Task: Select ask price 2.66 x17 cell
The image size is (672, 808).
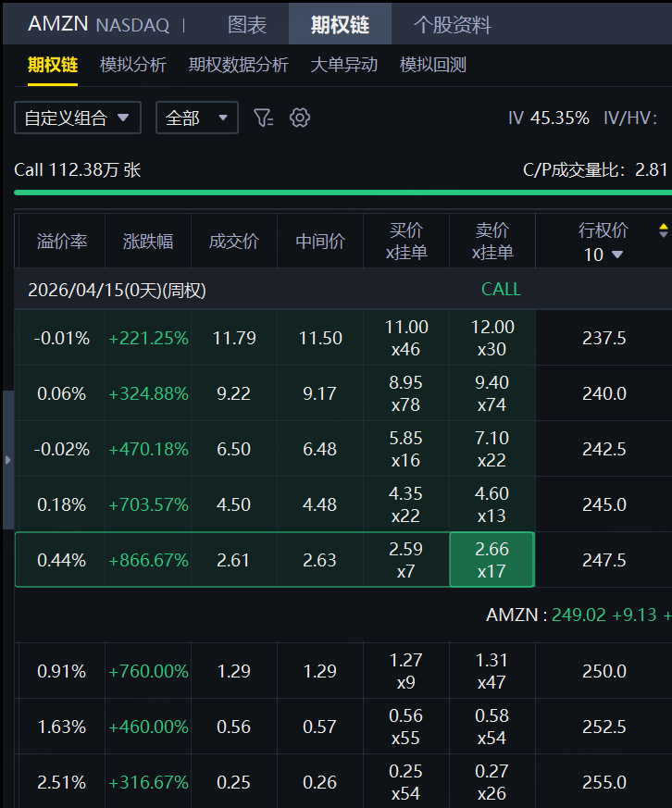Action: tap(492, 560)
